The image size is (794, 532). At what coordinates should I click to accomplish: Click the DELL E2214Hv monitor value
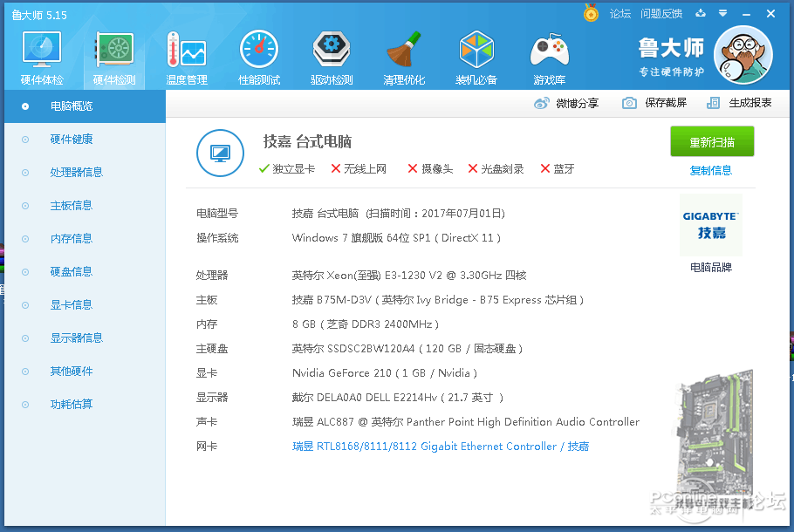tap(398, 398)
